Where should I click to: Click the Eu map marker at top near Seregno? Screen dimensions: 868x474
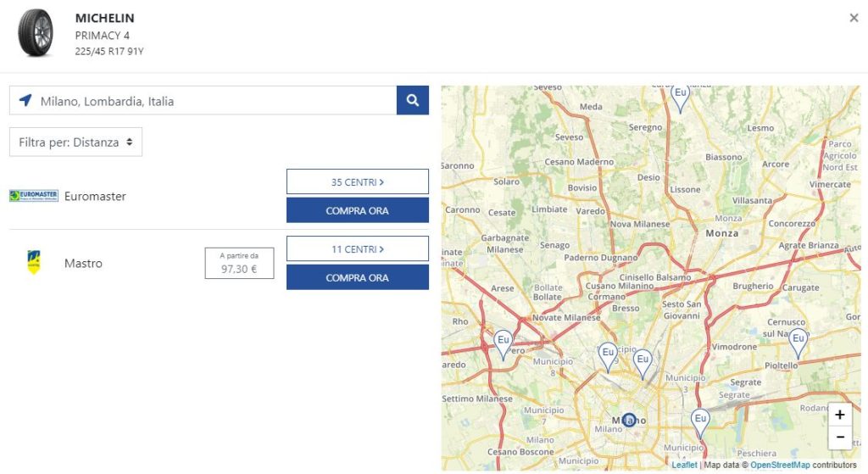(x=680, y=95)
